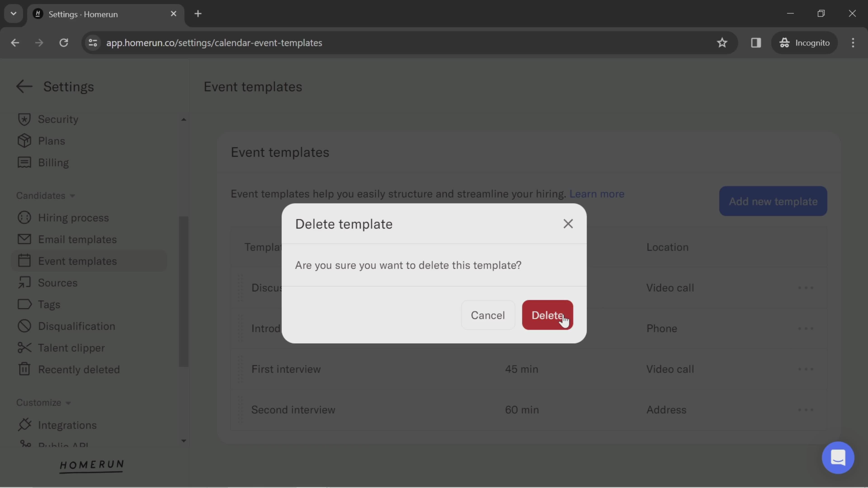Image resolution: width=868 pixels, height=488 pixels.
Task: Cancel the Delete template dialog
Action: coord(488,315)
